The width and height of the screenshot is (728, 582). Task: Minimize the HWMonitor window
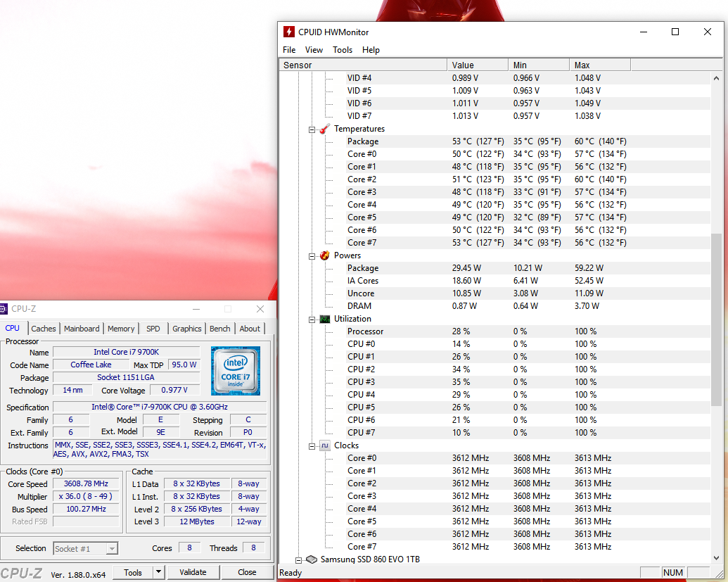pos(644,32)
